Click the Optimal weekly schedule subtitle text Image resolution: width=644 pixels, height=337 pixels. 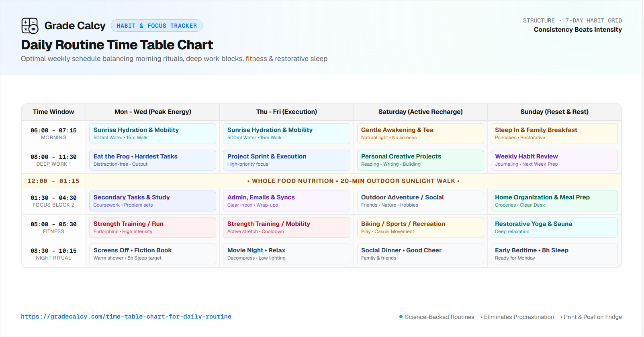(x=174, y=59)
